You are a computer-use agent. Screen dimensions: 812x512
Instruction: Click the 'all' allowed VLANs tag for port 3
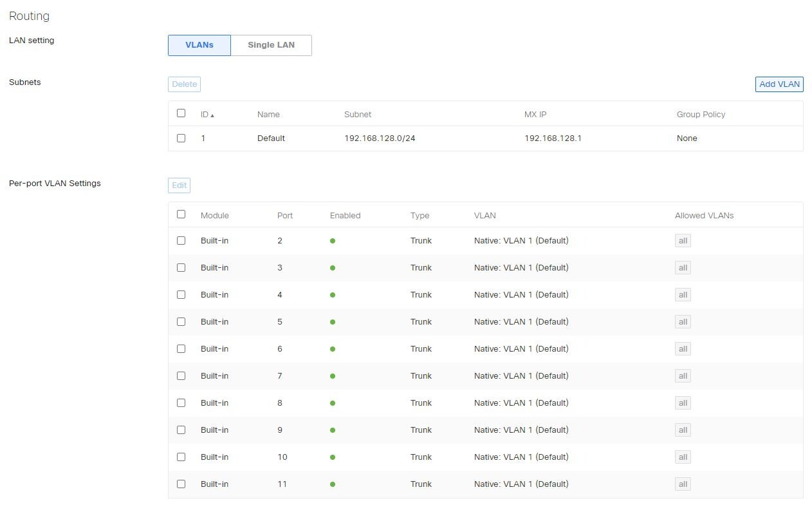[x=683, y=268]
